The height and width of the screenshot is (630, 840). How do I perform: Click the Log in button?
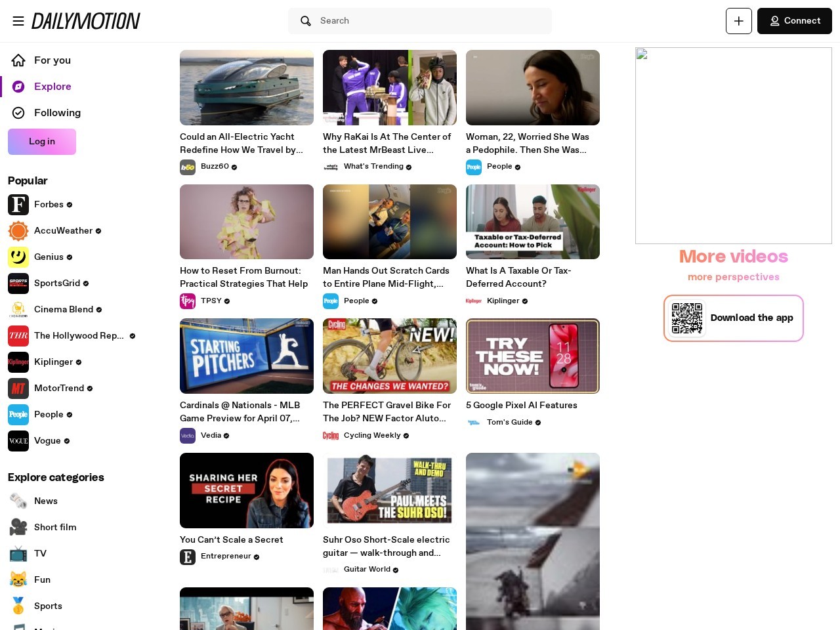tap(41, 142)
